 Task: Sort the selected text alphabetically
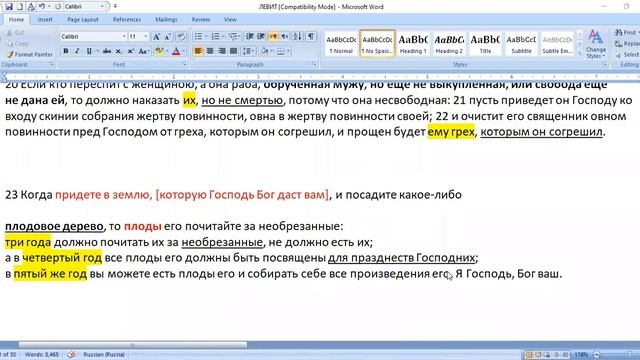[x=298, y=37]
